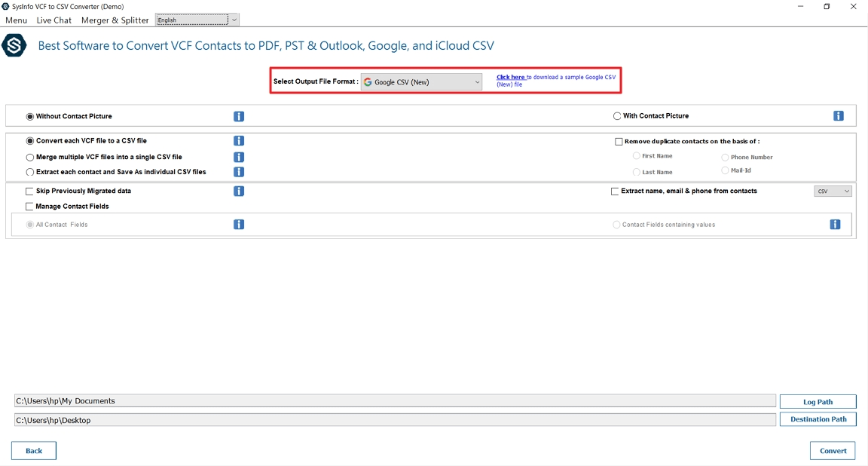Open Merger & Splitter menu item

115,20
